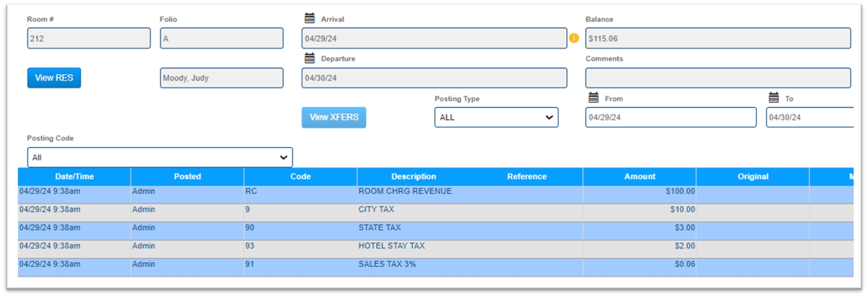Sort by the Date/Time column header
The image size is (868, 297).
(x=74, y=177)
